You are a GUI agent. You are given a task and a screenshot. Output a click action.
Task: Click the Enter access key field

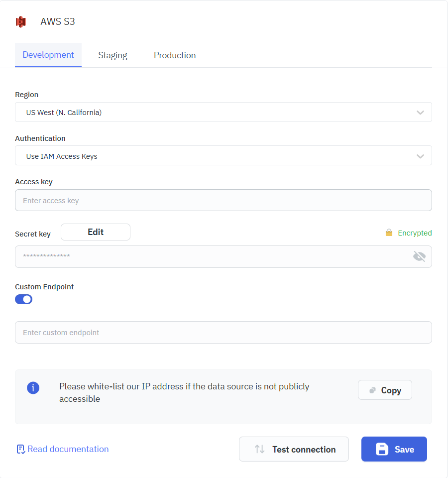224,200
